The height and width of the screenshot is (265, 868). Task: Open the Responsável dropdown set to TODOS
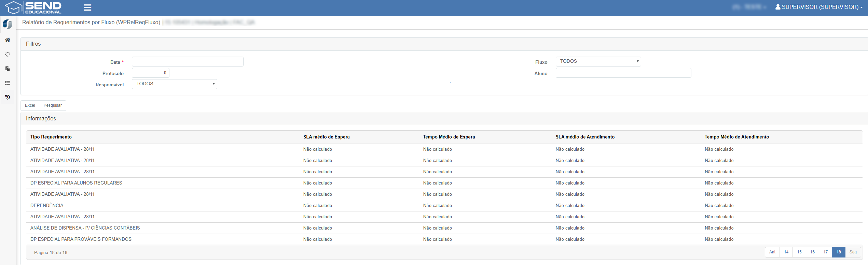pyautogui.click(x=175, y=84)
